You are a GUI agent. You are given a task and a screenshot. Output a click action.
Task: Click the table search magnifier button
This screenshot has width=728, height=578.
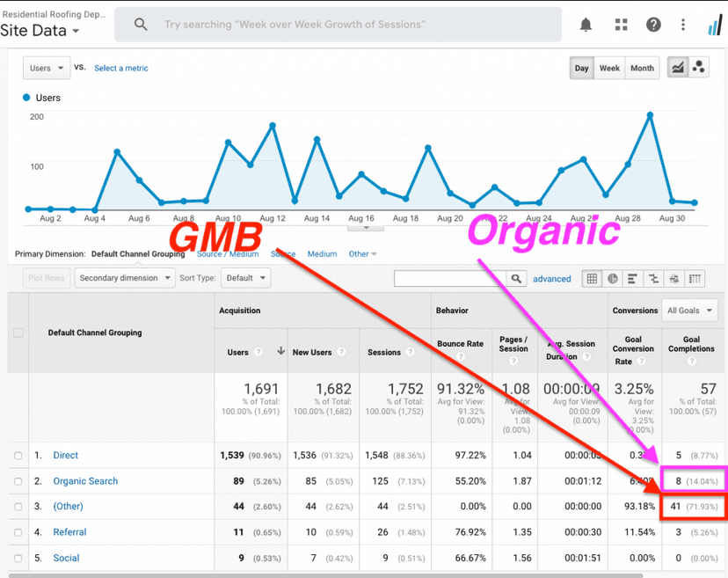[517, 279]
